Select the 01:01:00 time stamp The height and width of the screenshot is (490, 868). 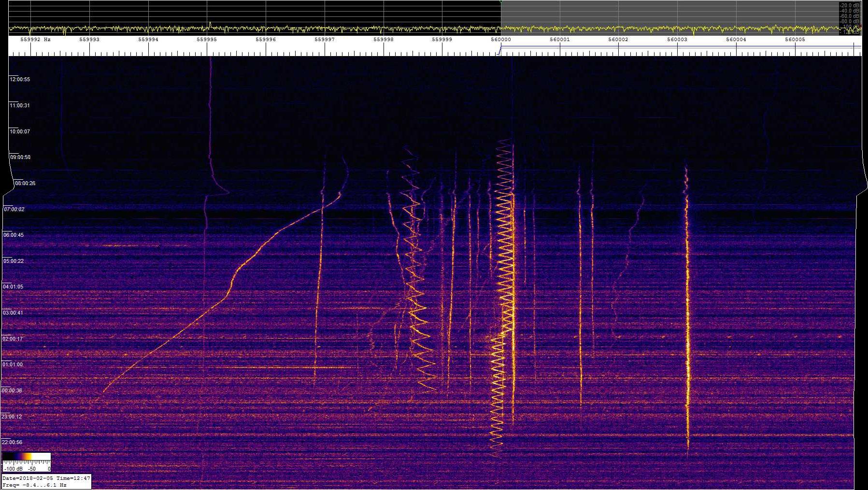(13, 364)
